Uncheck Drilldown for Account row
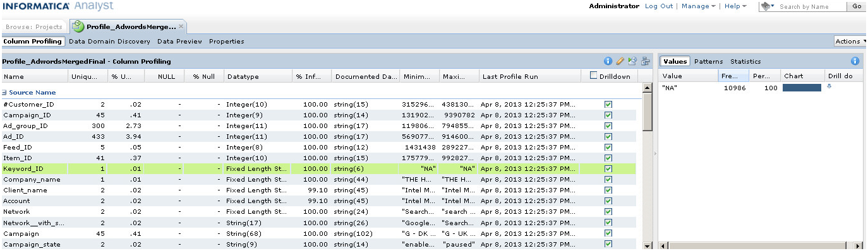Viewport: 868px width, 251px height. click(608, 201)
